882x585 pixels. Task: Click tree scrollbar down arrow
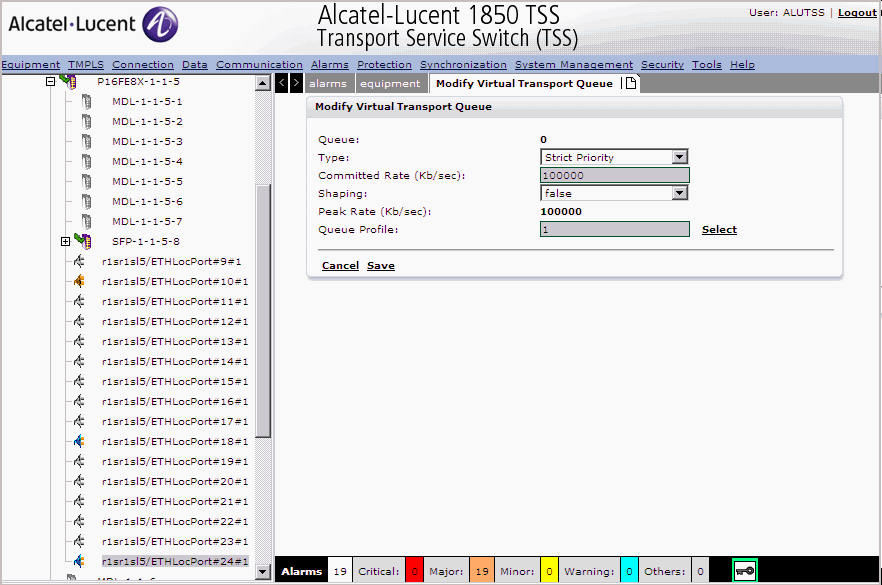coord(263,572)
